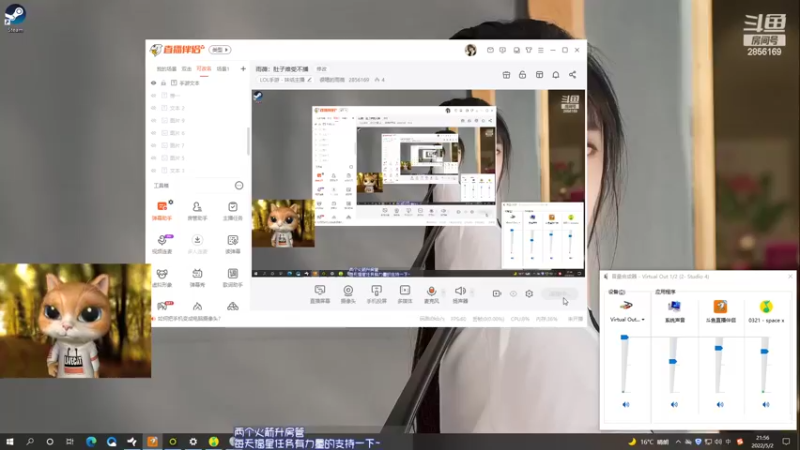Click the record video camera icon
The height and width of the screenshot is (450, 800).
pyautogui.click(x=497, y=294)
